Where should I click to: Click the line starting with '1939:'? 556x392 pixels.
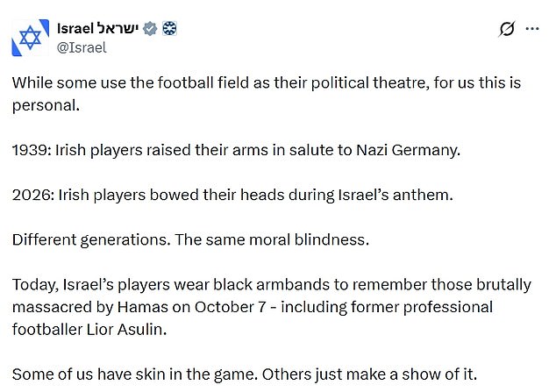point(236,150)
